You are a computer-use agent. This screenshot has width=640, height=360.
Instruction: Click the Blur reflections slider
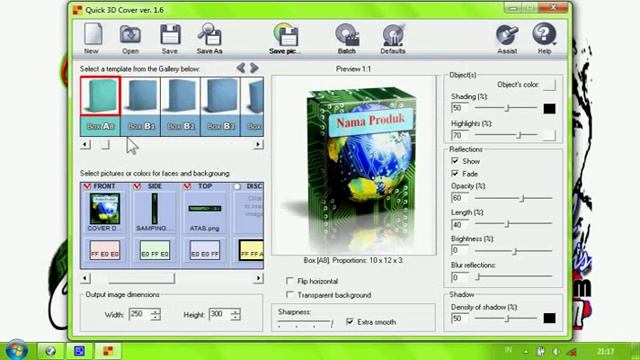513,277
